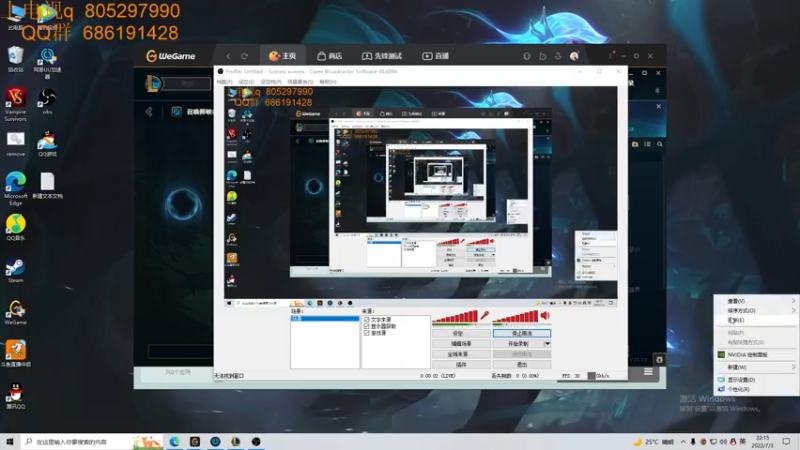This screenshot has height=450, width=800.
Task: Adjust the OBS desktop audio volume meter
Action: pyautogui.click(x=515, y=317)
